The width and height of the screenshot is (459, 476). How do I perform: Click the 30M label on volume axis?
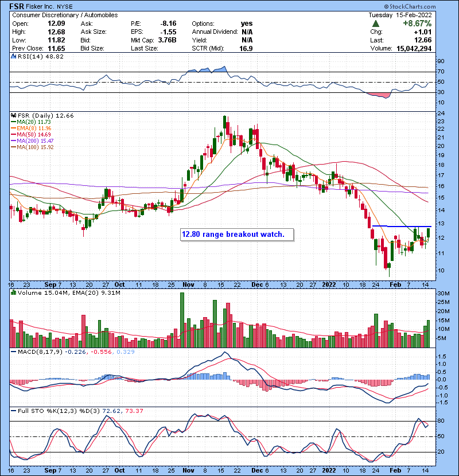tap(443, 294)
